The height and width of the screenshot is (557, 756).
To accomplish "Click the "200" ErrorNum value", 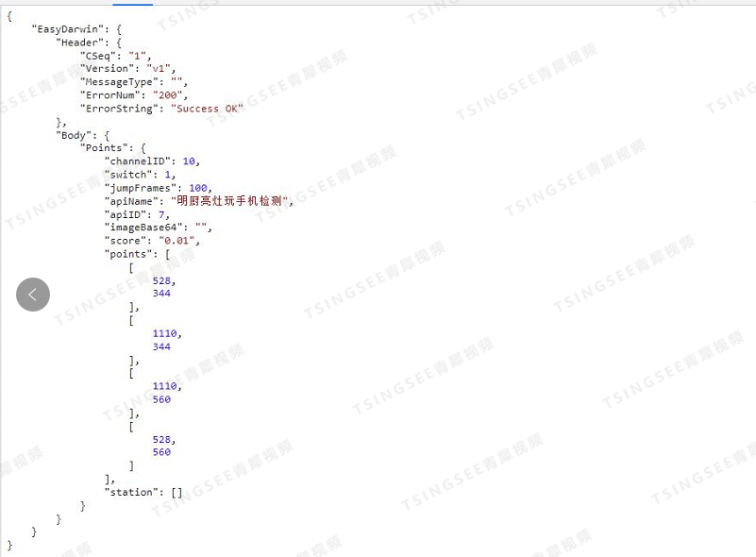I will (168, 95).
